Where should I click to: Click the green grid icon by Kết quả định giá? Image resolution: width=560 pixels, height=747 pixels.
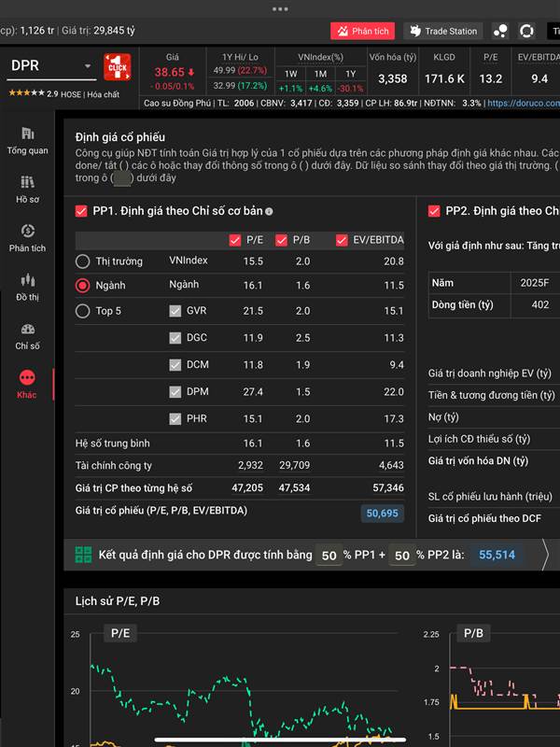click(x=83, y=555)
